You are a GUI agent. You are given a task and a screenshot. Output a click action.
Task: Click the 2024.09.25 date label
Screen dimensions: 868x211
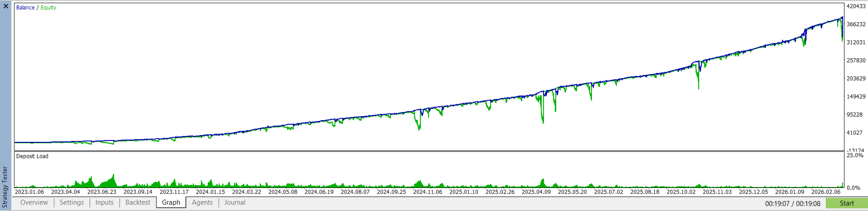pyautogui.click(x=391, y=192)
